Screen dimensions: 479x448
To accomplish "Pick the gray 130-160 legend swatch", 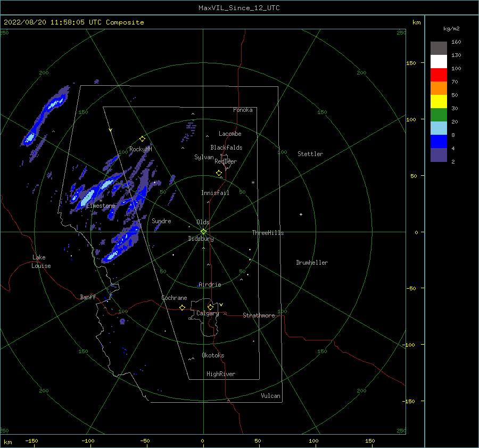I will 439,48.
